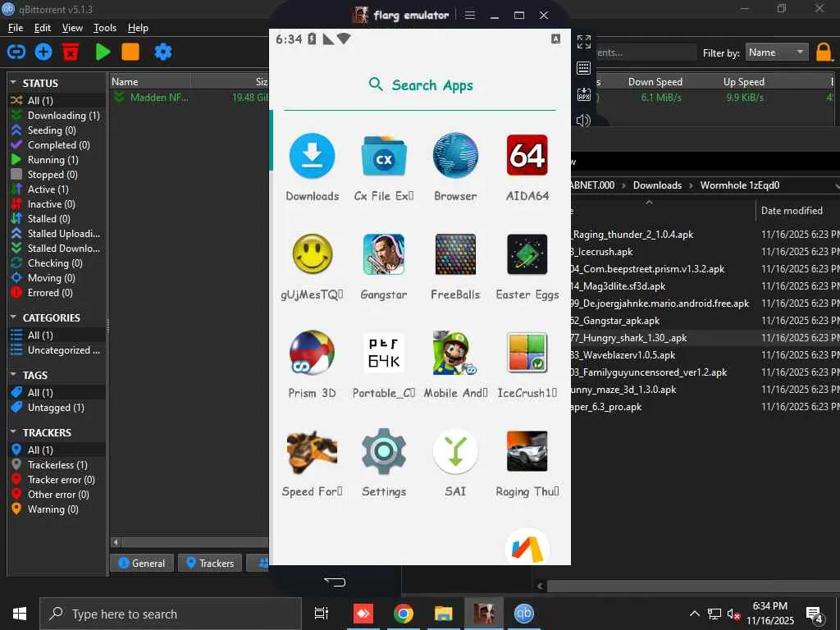
Task: Launch the Portable_C64 app
Action: [x=384, y=353]
